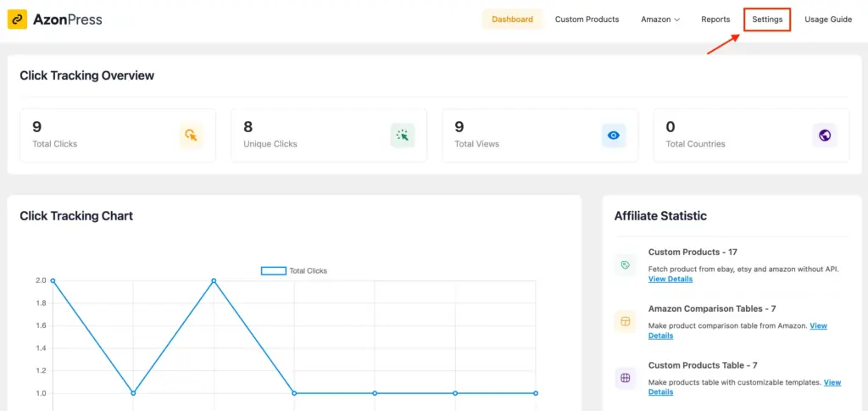Click the Affiliate Statistic heading
This screenshot has height=411, width=868.
660,216
